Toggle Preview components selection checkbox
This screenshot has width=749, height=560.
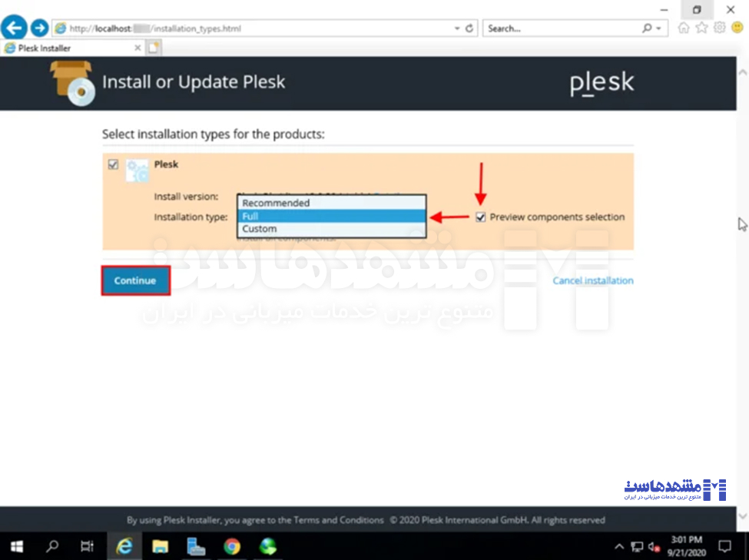[x=481, y=217]
